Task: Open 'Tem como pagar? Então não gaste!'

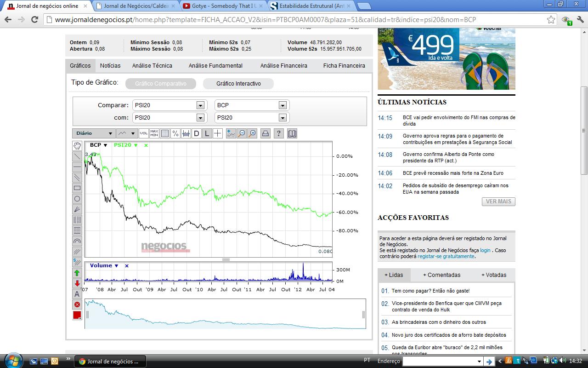Action: [x=430, y=291]
